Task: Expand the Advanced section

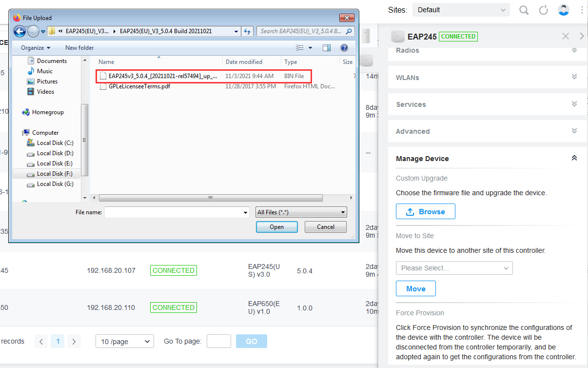Action: point(574,131)
